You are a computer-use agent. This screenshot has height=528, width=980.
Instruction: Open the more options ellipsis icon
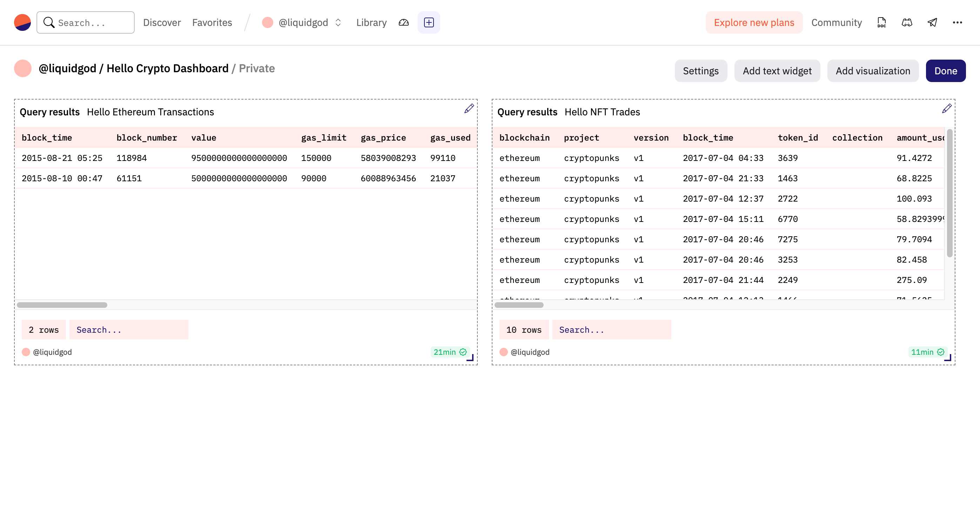[957, 22]
